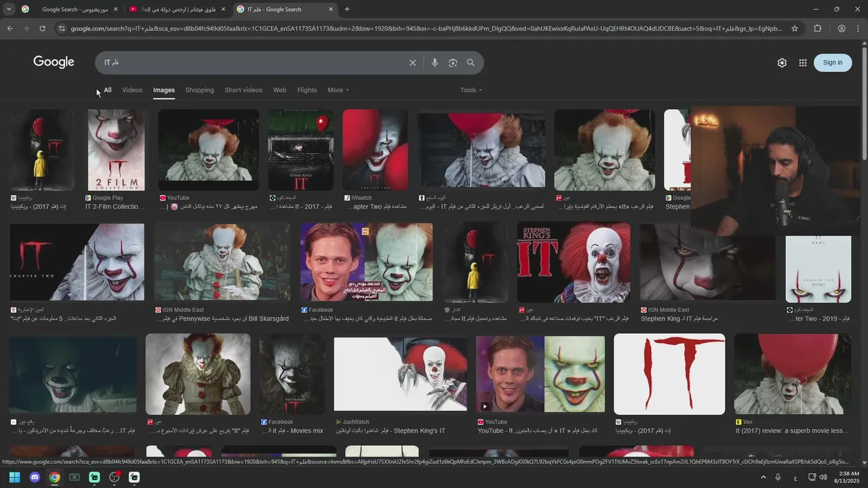
Task: Bookmark this page with star icon
Action: click(x=795, y=28)
